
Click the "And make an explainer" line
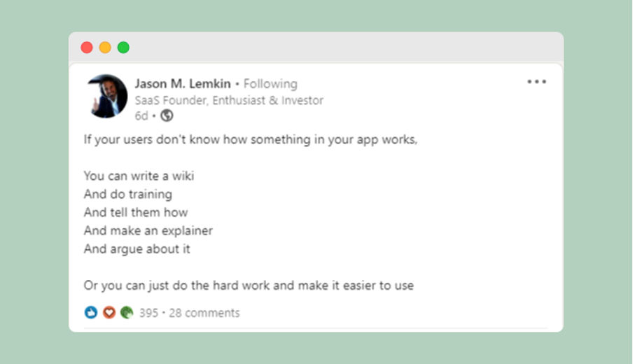pos(148,230)
